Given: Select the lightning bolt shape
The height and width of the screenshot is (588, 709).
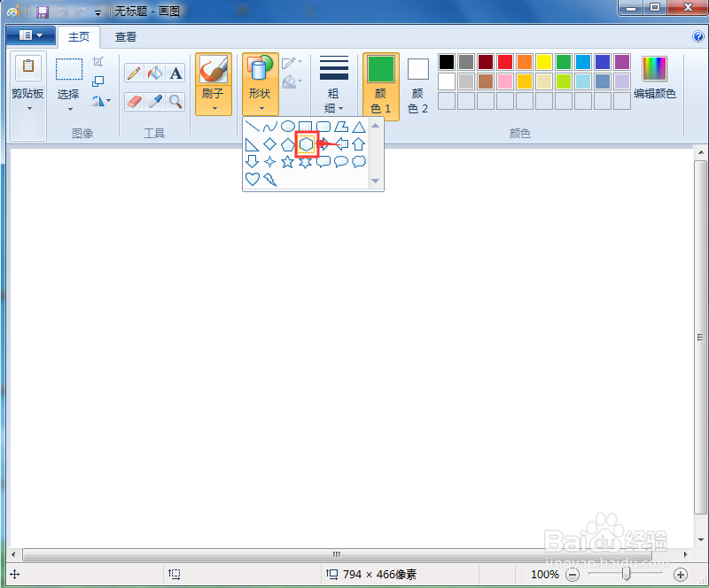Looking at the screenshot, I should pos(270,179).
